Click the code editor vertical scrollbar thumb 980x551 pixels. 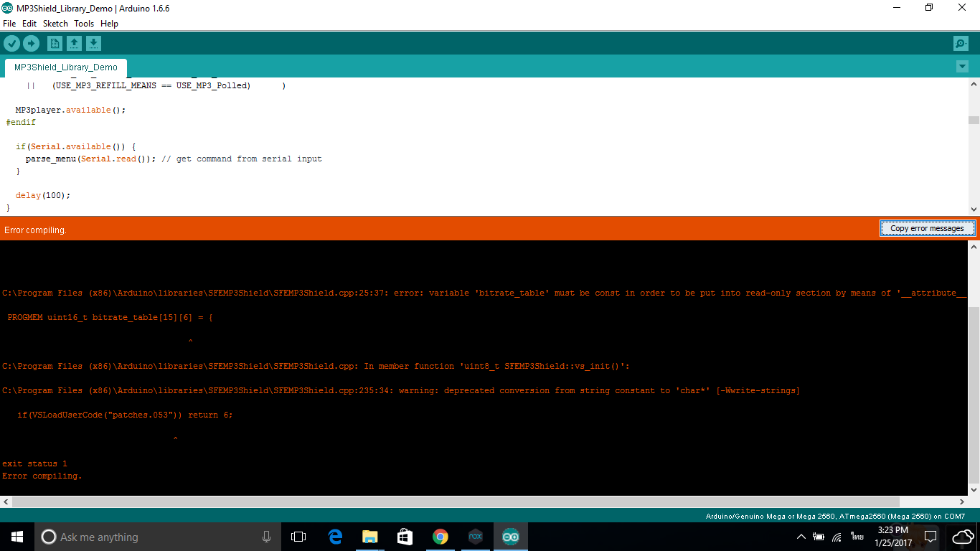tap(974, 121)
